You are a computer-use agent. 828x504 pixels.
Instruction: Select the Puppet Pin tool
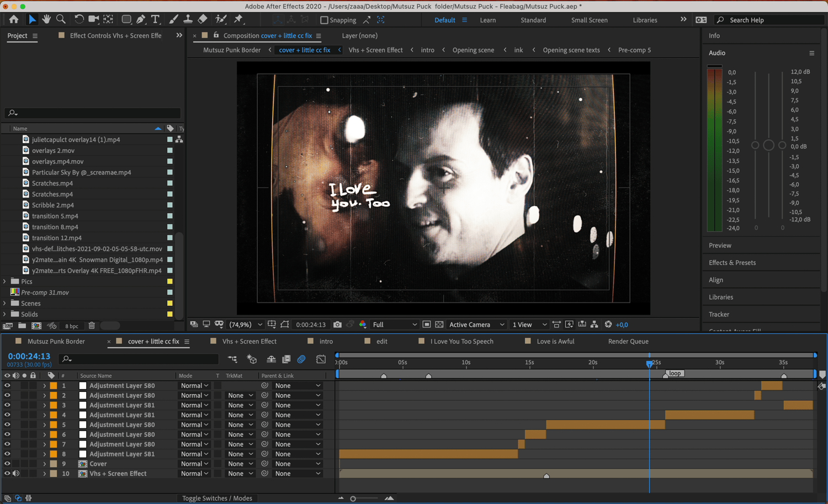coord(238,19)
